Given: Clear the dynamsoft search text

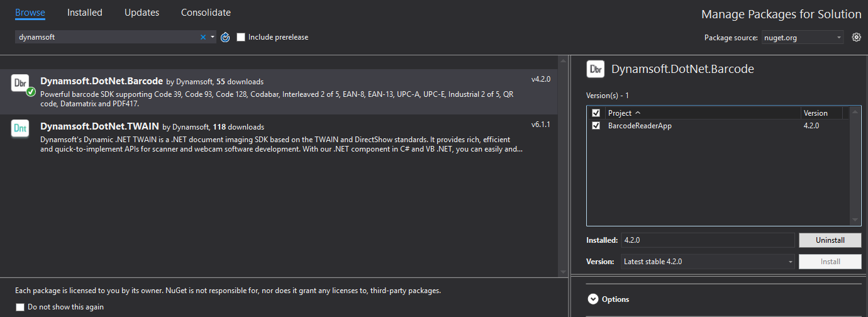Looking at the screenshot, I should tap(203, 37).
